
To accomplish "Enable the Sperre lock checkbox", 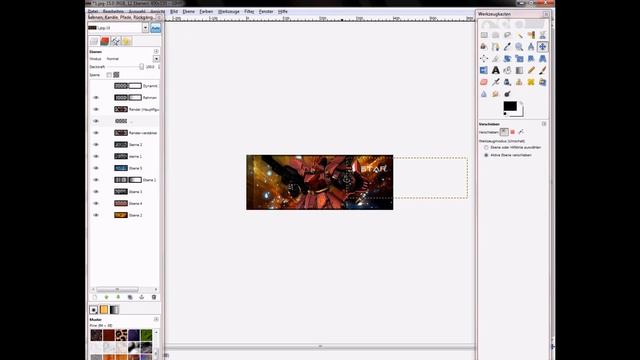I will click(x=109, y=75).
